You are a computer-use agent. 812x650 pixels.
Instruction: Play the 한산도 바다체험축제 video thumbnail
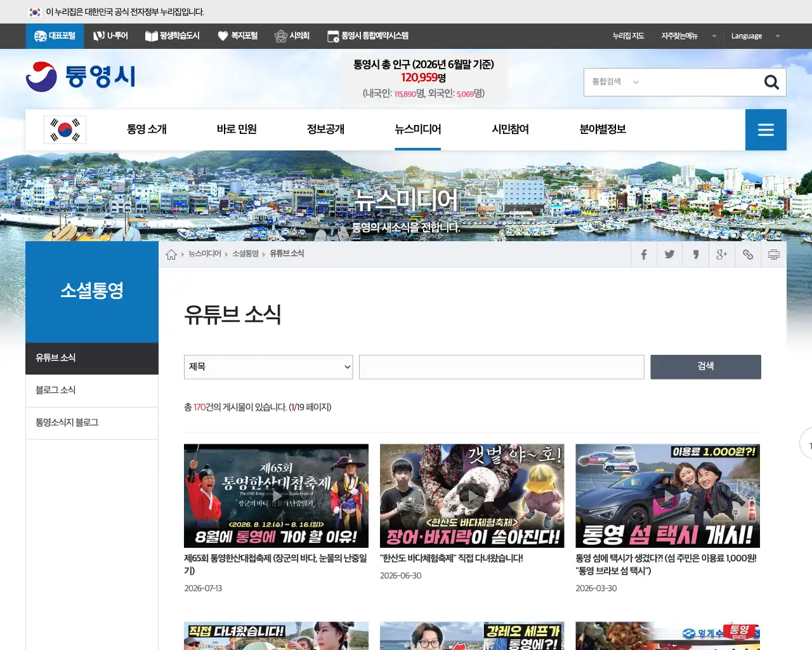[472, 496]
